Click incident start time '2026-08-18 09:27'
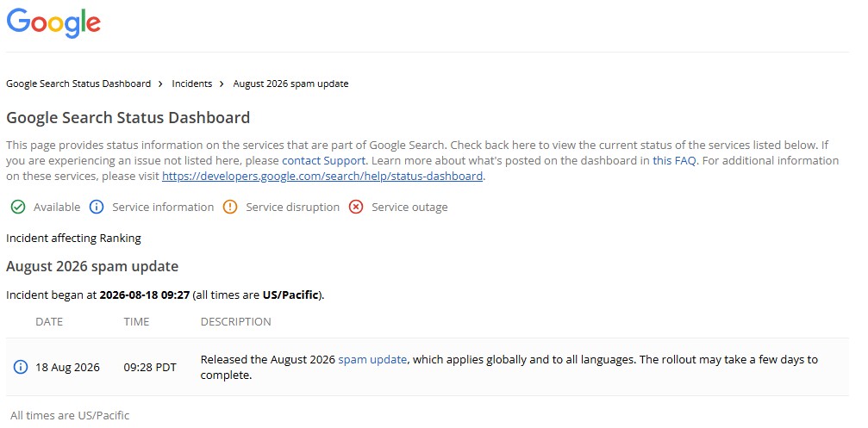Image resolution: width=868 pixels, height=428 pixels. pyautogui.click(x=145, y=295)
